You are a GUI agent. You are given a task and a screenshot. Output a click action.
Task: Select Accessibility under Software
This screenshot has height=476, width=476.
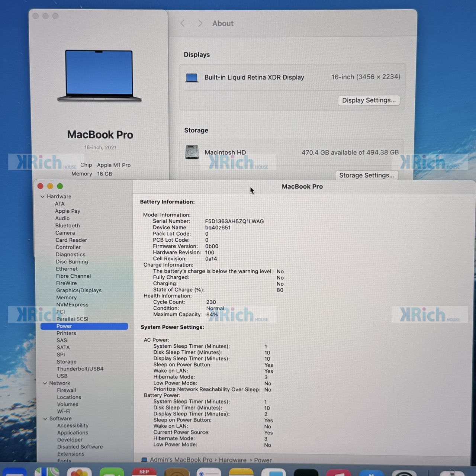(x=73, y=425)
